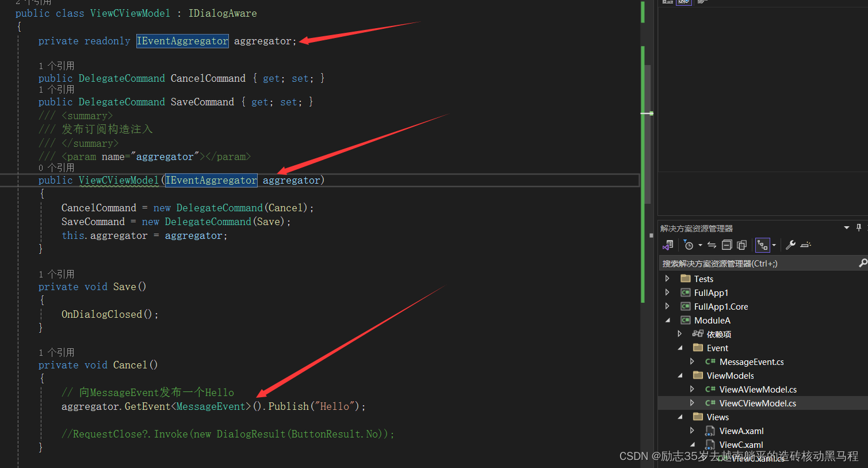Open the Solution Explorer window position menu
868x468 pixels.
coord(847,227)
